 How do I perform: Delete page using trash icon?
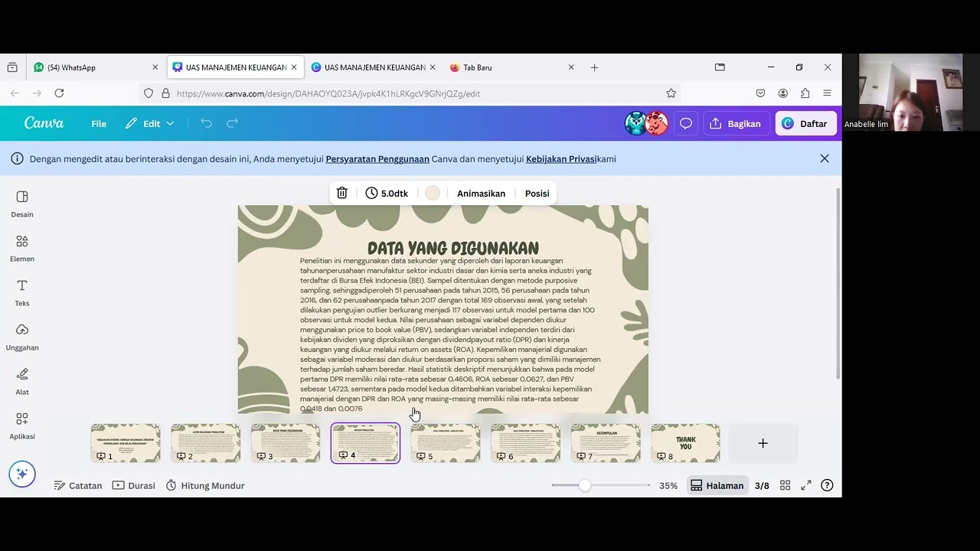pos(342,194)
